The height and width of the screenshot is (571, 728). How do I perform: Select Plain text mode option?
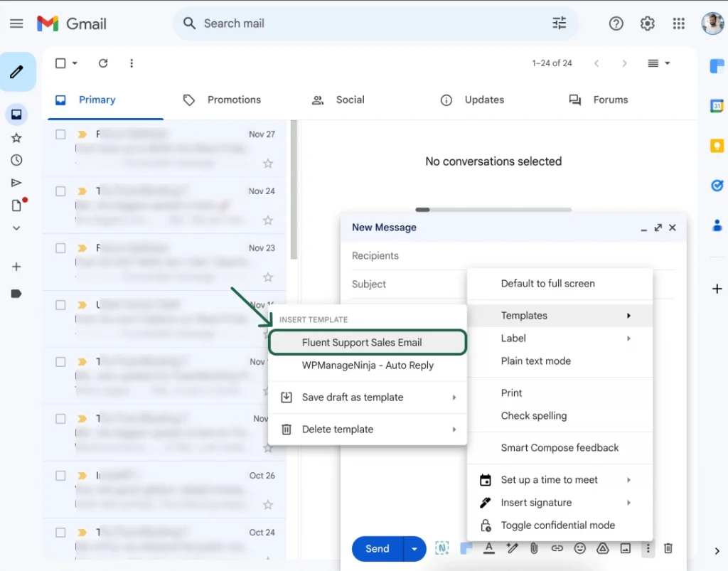pyautogui.click(x=560, y=361)
